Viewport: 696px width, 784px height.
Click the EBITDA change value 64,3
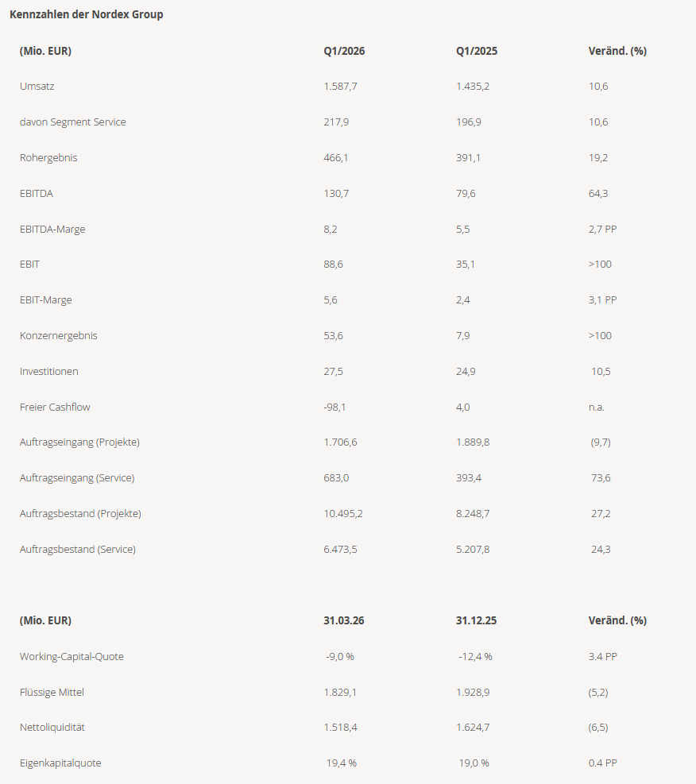[598, 193]
